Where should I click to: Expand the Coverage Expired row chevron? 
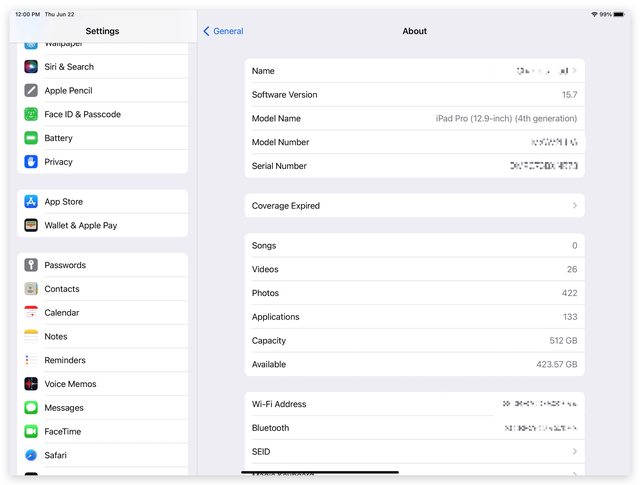(x=575, y=206)
